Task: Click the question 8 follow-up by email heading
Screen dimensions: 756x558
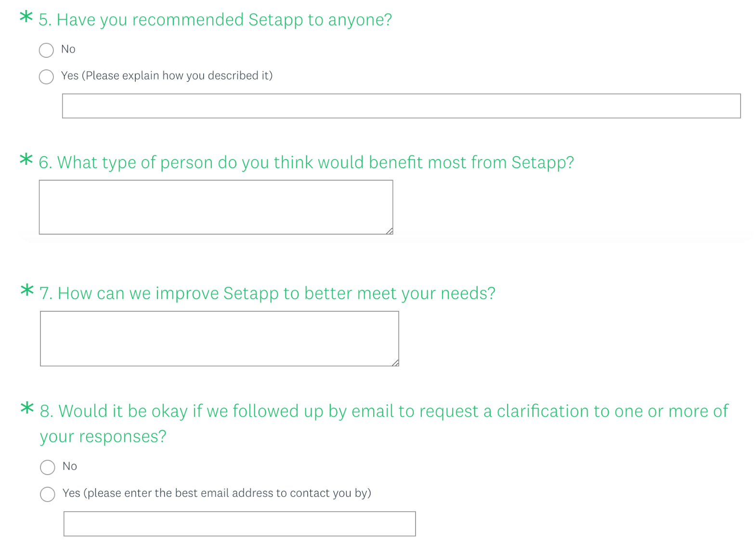Action: (384, 412)
